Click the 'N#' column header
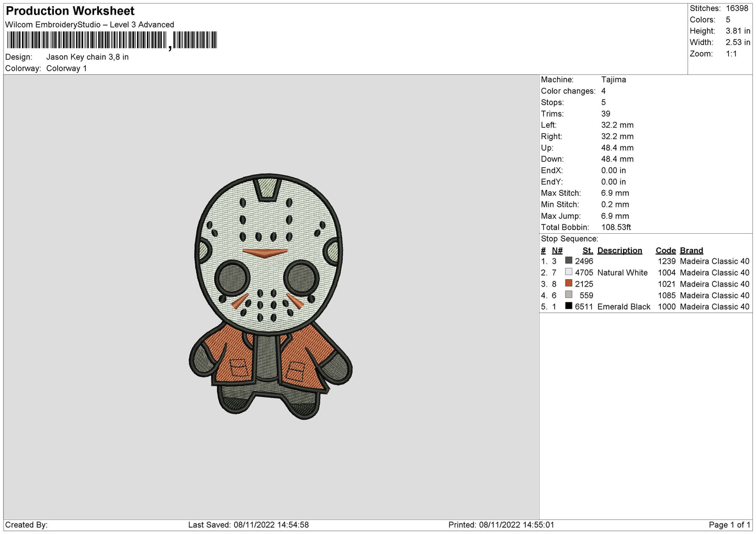This screenshot has height=534, width=756. (557, 251)
